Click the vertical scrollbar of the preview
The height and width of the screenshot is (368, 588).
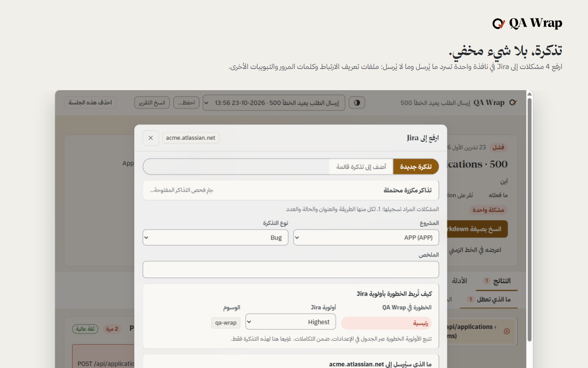coord(530,221)
